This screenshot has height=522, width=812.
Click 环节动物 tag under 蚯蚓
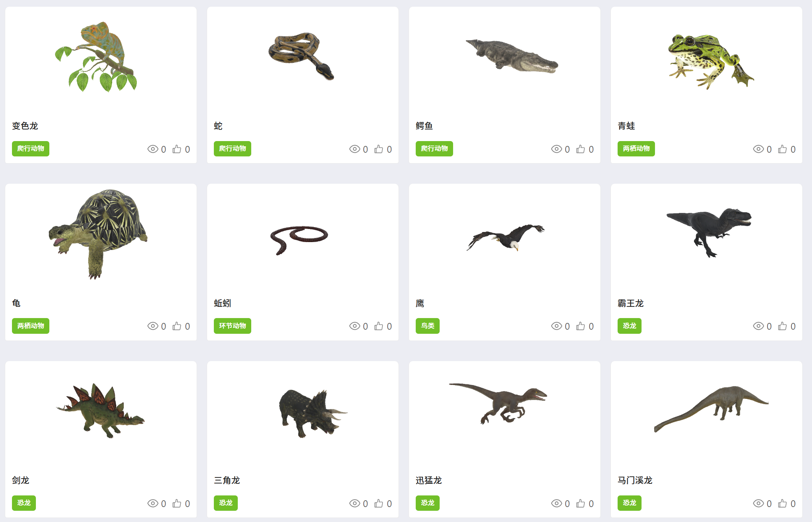233,326
